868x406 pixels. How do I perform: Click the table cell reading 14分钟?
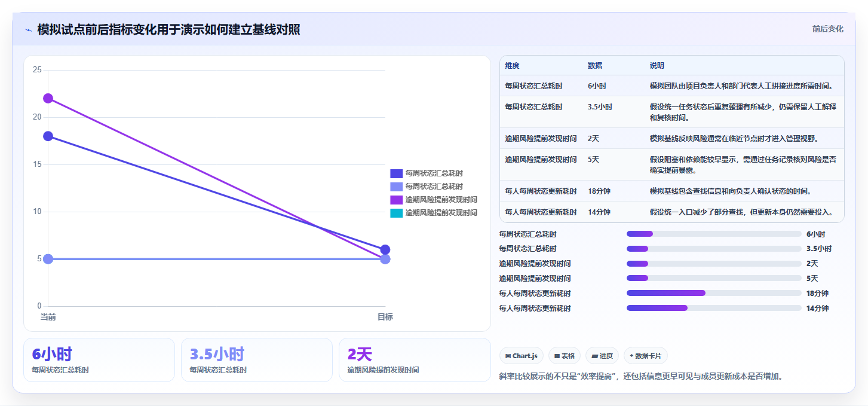[x=599, y=212]
